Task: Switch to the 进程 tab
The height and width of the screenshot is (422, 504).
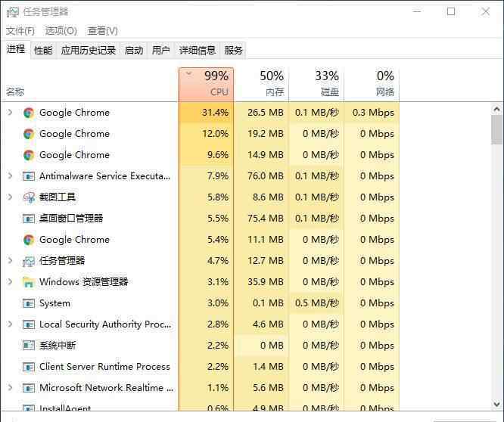Action: (16, 49)
